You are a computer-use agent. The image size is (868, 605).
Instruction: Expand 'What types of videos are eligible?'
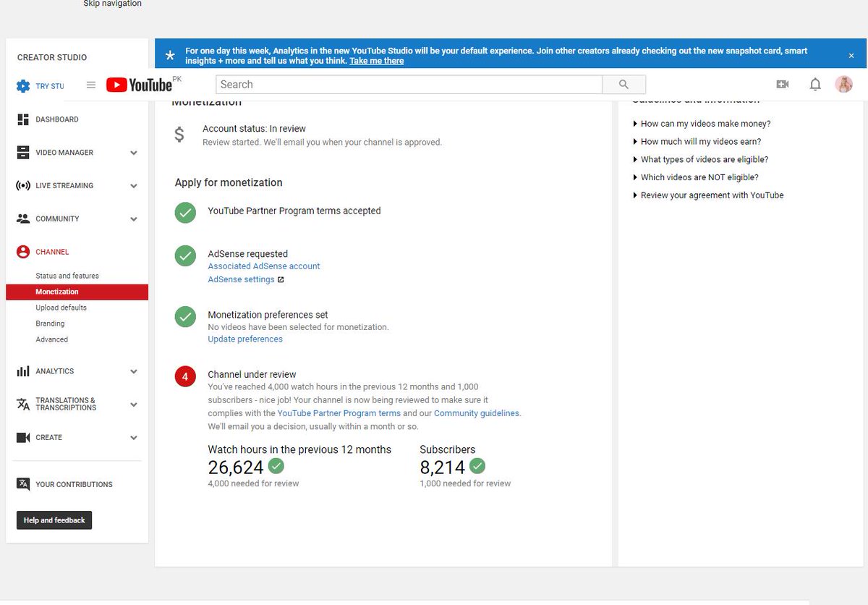(701, 159)
